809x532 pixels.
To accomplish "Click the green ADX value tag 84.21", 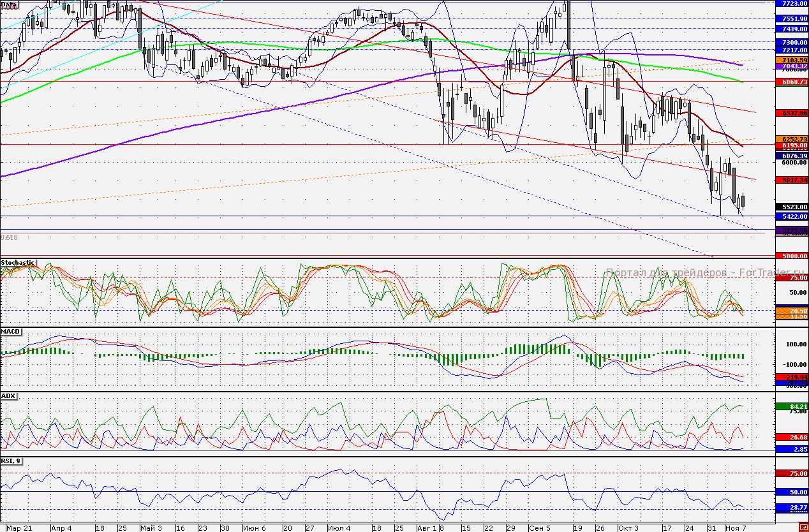I will pyautogui.click(x=790, y=406).
